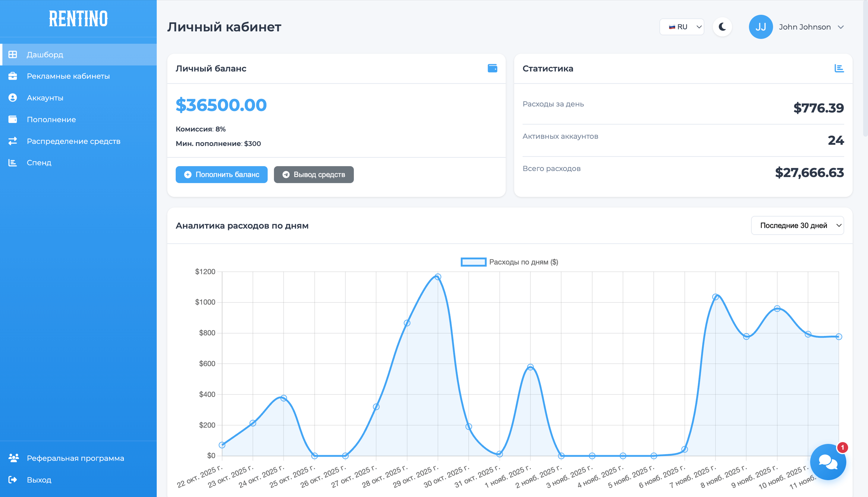Viewport: 868px width, 497px height.
Task: Click the RENTINO logo
Action: [78, 19]
